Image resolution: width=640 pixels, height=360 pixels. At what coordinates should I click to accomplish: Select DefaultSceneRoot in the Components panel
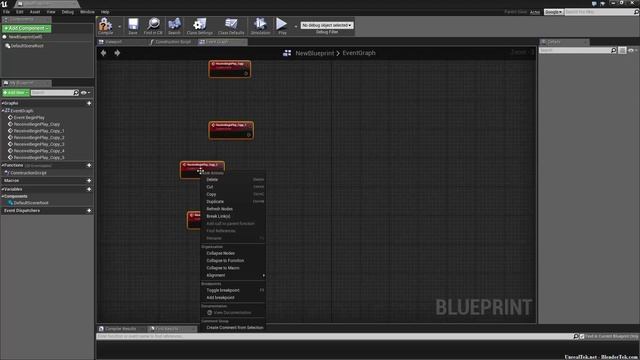click(x=27, y=46)
